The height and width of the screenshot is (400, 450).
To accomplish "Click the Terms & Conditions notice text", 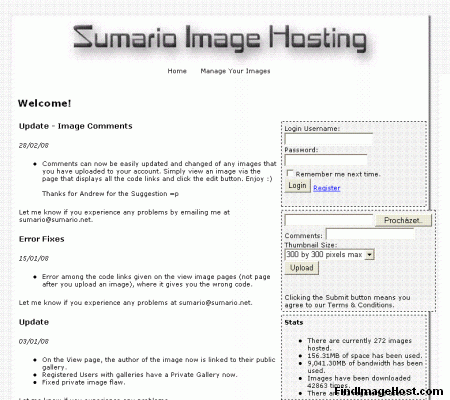I will click(x=347, y=301).
